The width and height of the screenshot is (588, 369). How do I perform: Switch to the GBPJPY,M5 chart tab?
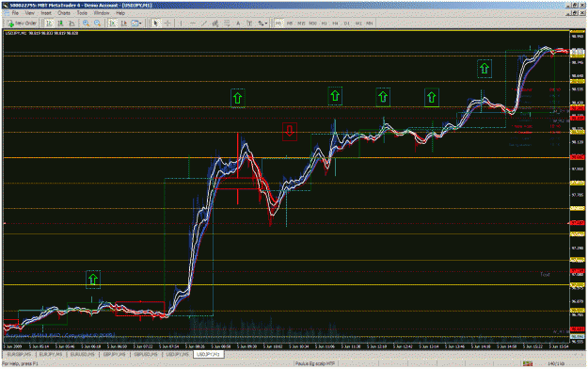114,354
